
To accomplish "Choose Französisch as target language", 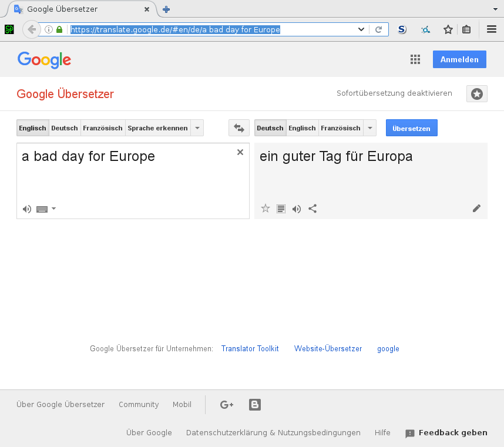I will click(340, 128).
